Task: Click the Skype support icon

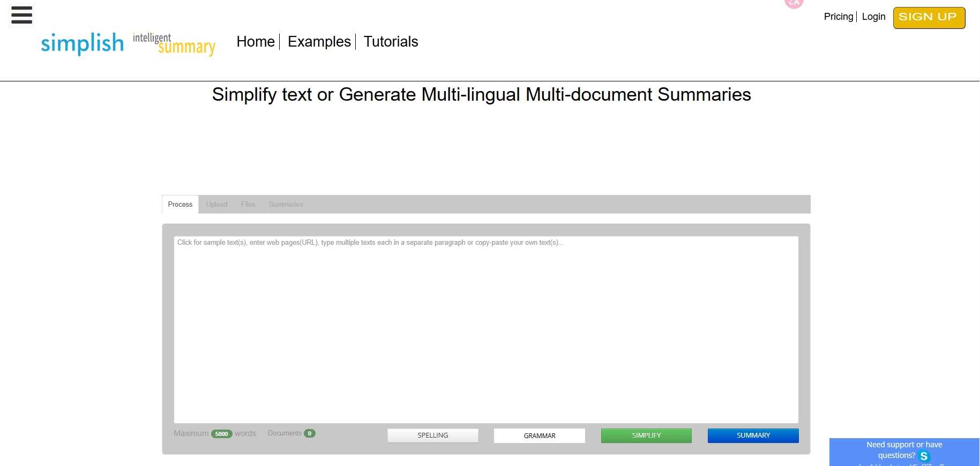Action: [924, 456]
